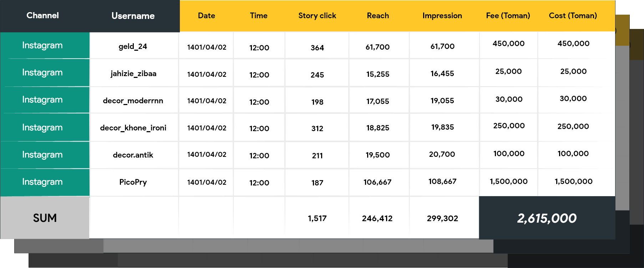Select the Date column header
Screen dimensions: 644x268
[206, 16]
